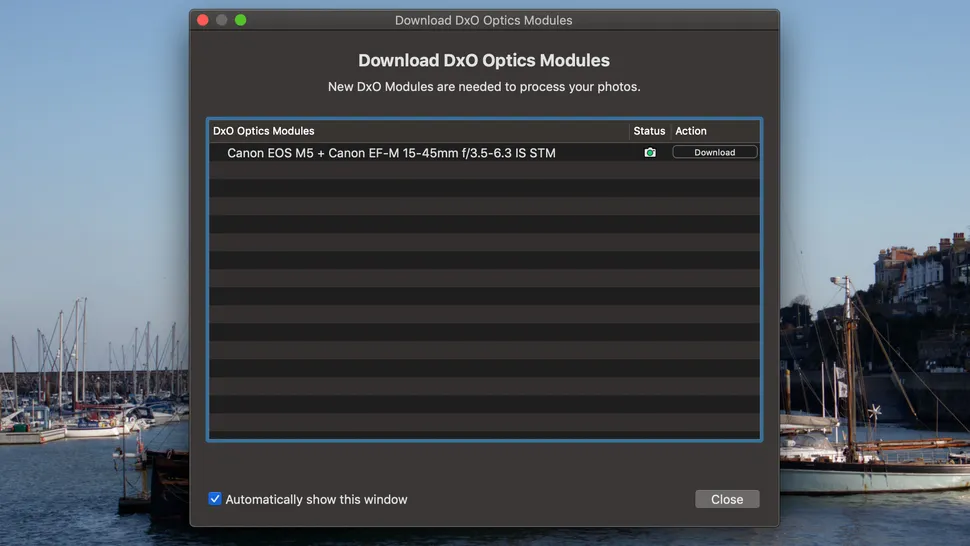Click the camera status icon for Canon module
Image resolution: width=970 pixels, height=546 pixels.
pyautogui.click(x=650, y=153)
